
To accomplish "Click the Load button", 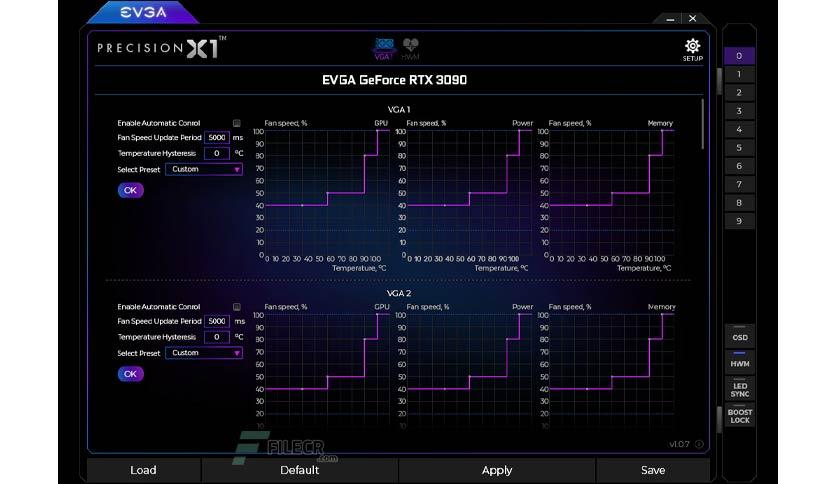I will 143,470.
